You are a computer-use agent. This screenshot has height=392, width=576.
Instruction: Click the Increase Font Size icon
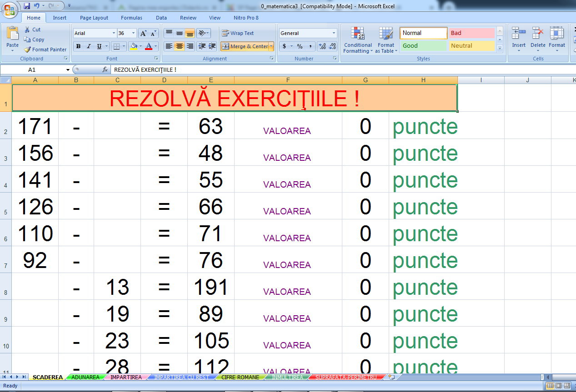[x=143, y=33]
